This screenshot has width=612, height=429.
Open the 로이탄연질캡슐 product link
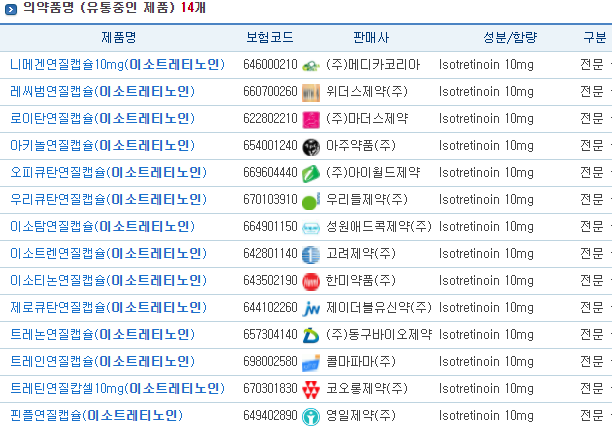pos(102,118)
